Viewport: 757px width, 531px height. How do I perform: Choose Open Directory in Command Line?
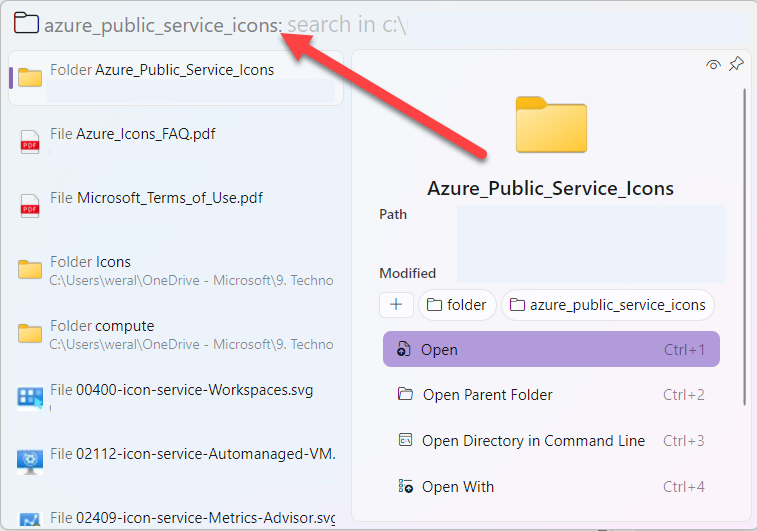point(551,440)
